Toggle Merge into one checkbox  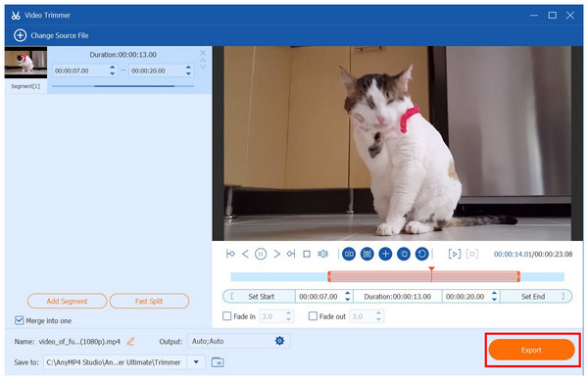20,320
